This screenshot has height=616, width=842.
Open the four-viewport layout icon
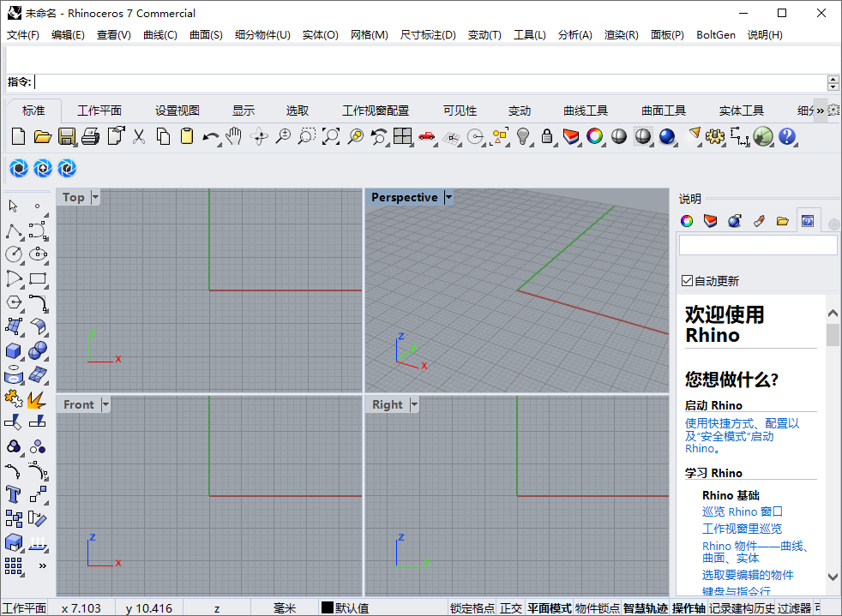click(402, 136)
